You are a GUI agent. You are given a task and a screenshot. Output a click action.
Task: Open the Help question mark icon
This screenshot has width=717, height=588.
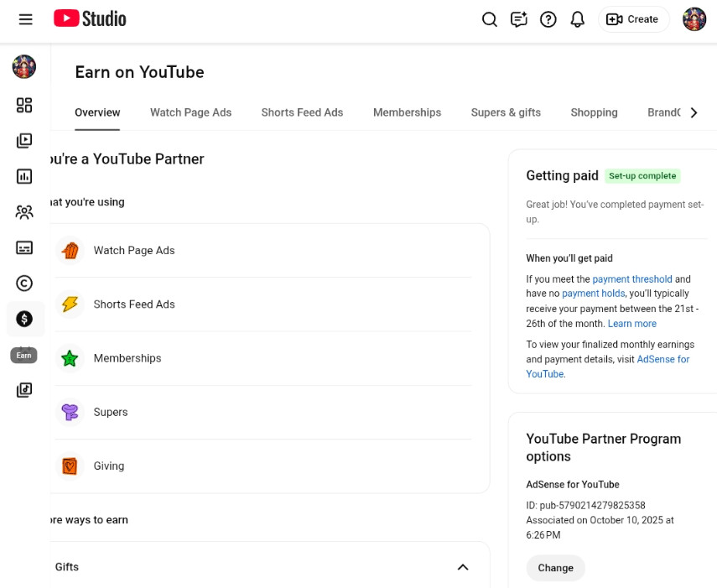click(x=548, y=19)
